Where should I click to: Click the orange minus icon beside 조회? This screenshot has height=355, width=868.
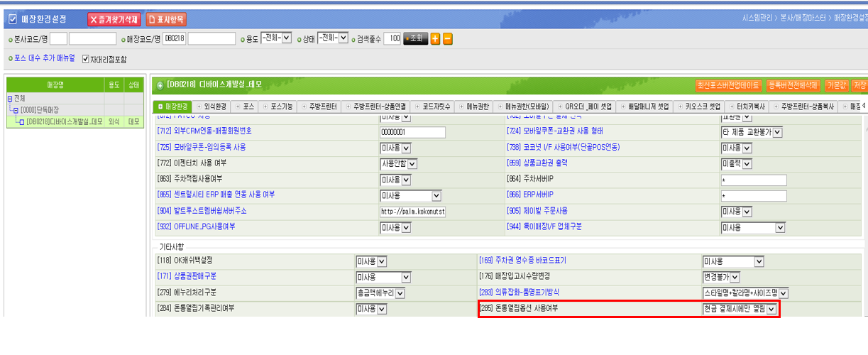click(x=447, y=39)
